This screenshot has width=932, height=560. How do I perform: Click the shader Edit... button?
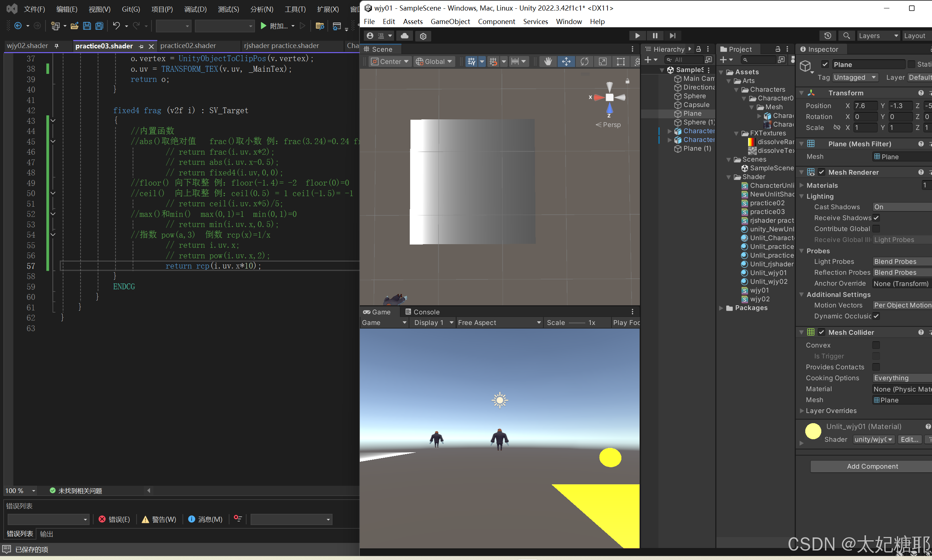(x=909, y=440)
